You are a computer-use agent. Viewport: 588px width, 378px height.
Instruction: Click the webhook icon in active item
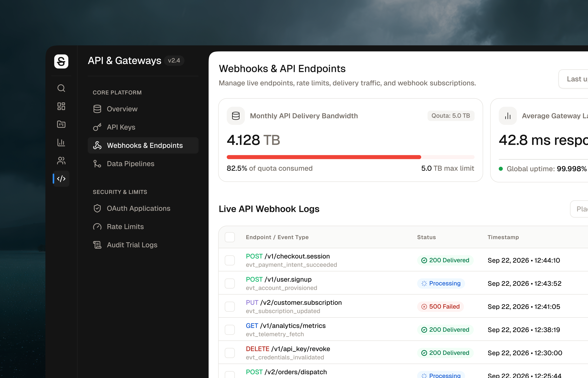(97, 145)
